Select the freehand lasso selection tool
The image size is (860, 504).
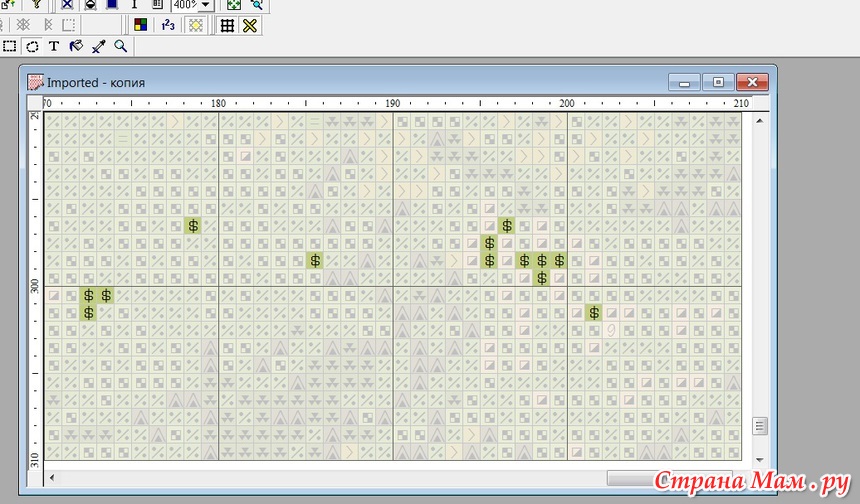pyautogui.click(x=32, y=46)
